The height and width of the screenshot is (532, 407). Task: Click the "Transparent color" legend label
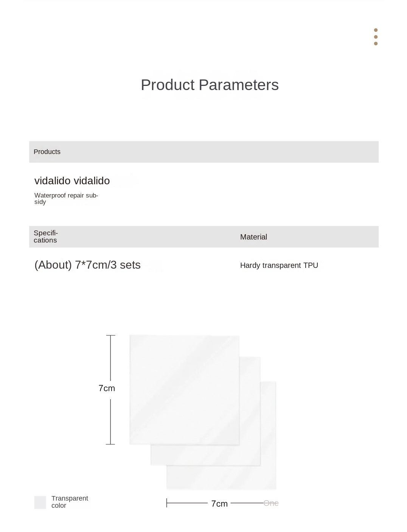[x=70, y=502]
